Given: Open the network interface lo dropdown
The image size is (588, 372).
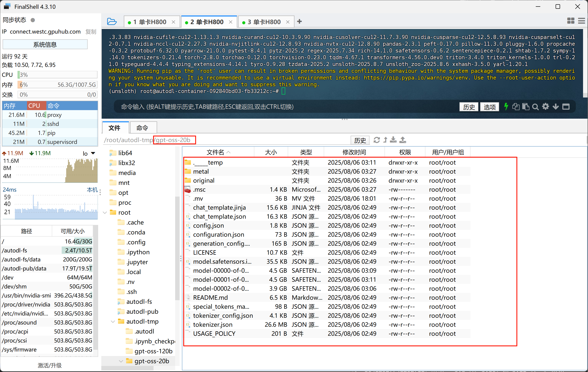Looking at the screenshot, I should (x=93, y=153).
